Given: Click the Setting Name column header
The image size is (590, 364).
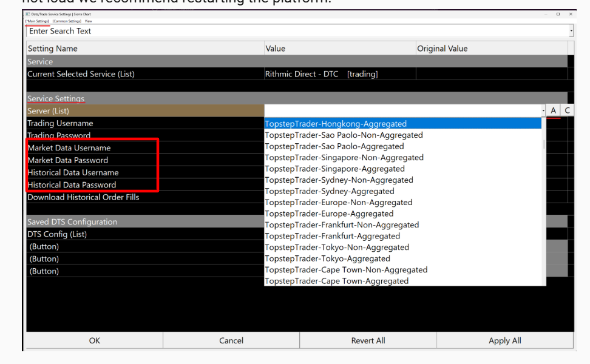Looking at the screenshot, I should pos(145,49).
